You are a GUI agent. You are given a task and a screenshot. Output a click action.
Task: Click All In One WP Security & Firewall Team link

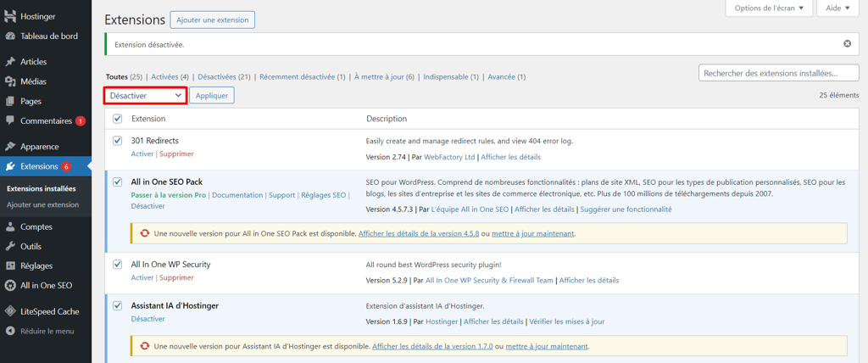coord(489,281)
